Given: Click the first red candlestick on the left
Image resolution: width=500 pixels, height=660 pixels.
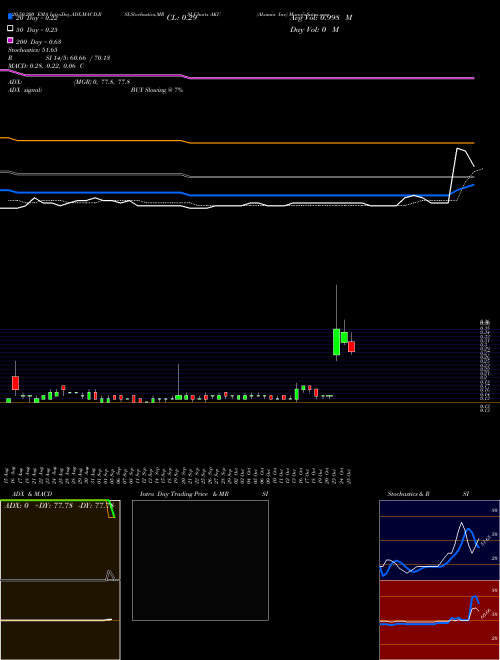Looking at the screenshot, I should [x=16, y=383].
